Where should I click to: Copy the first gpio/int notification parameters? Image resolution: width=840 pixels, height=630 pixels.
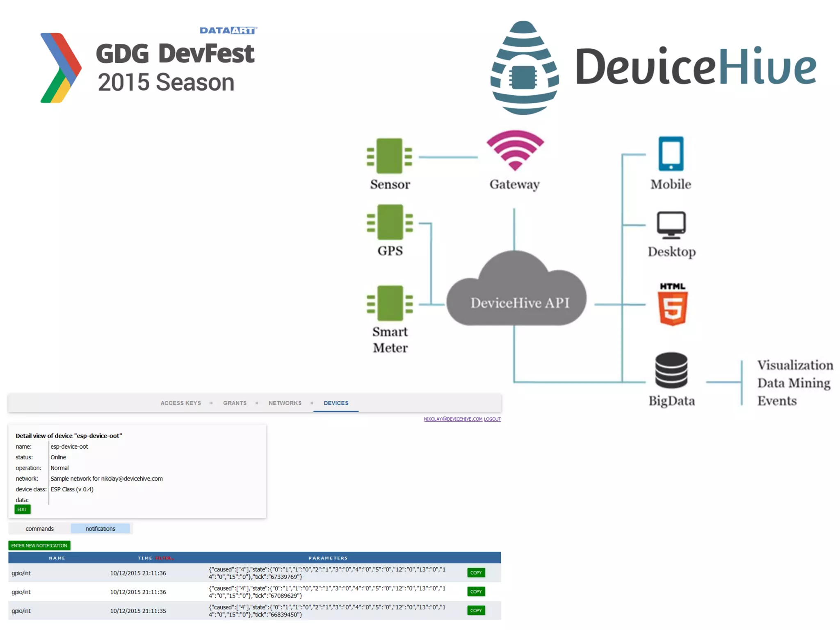tap(476, 573)
